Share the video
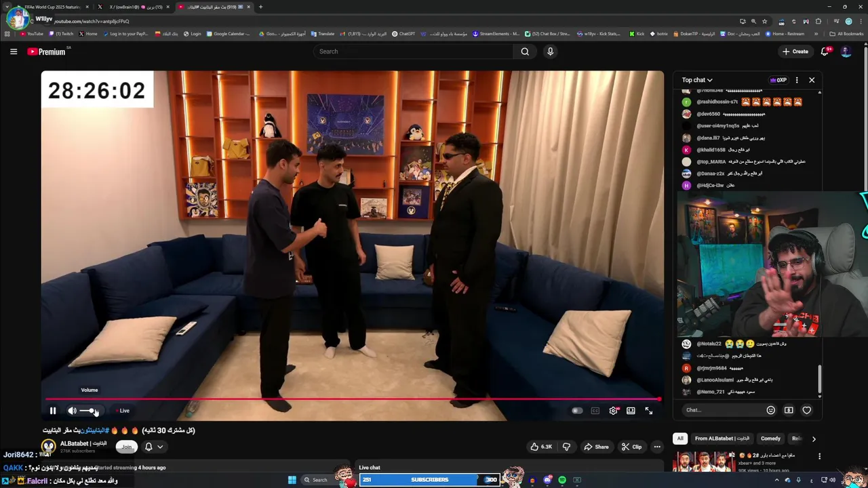Image resolution: width=868 pixels, height=488 pixels. (596, 447)
